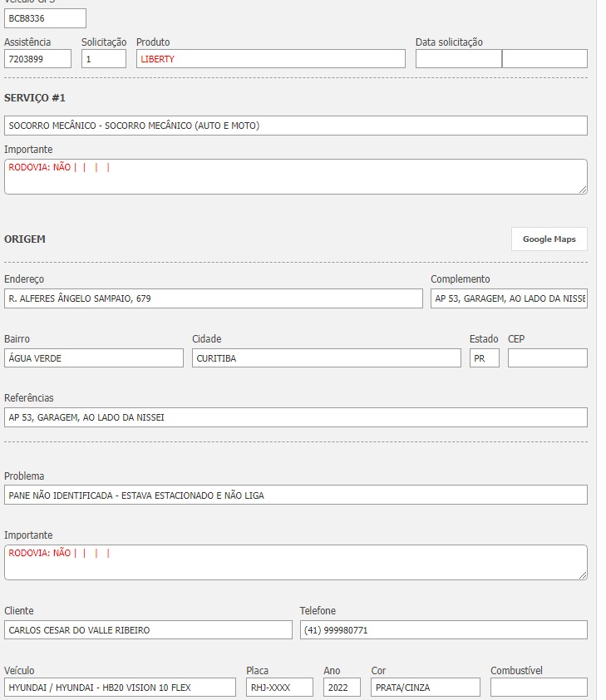Select the Referências field
The image size is (606, 700).
(x=295, y=417)
